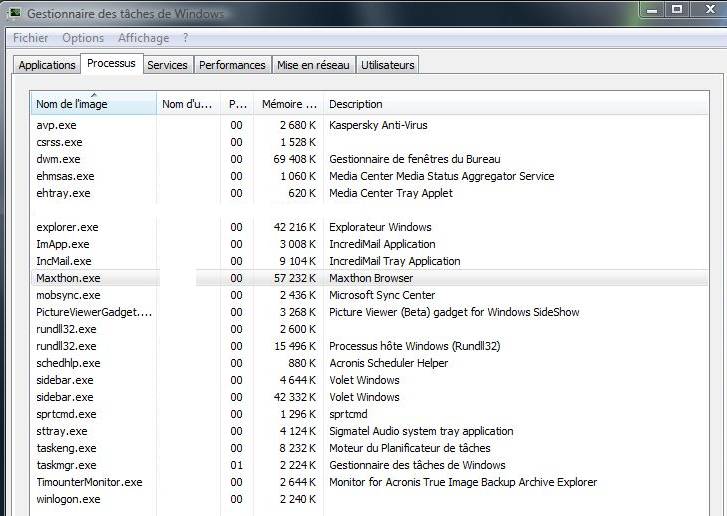Click Processus hôte Windows (Rundll32) description
The image size is (727, 516).
pos(415,346)
